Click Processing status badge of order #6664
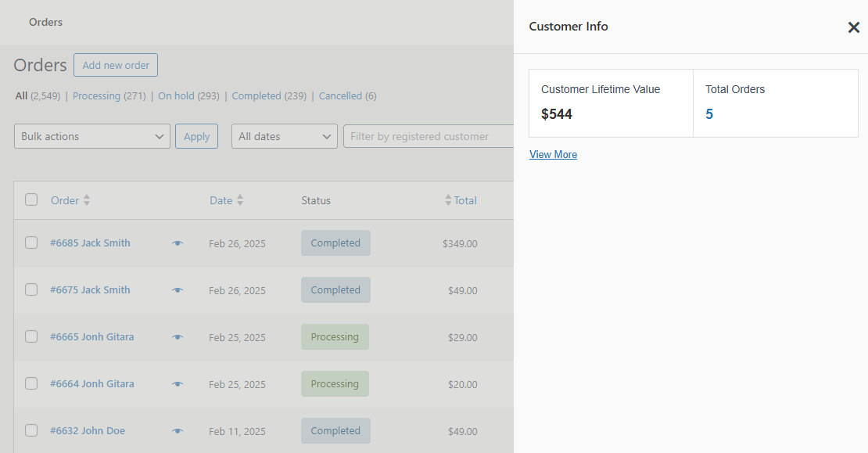Screen dimensions: 868x453 click(x=335, y=384)
